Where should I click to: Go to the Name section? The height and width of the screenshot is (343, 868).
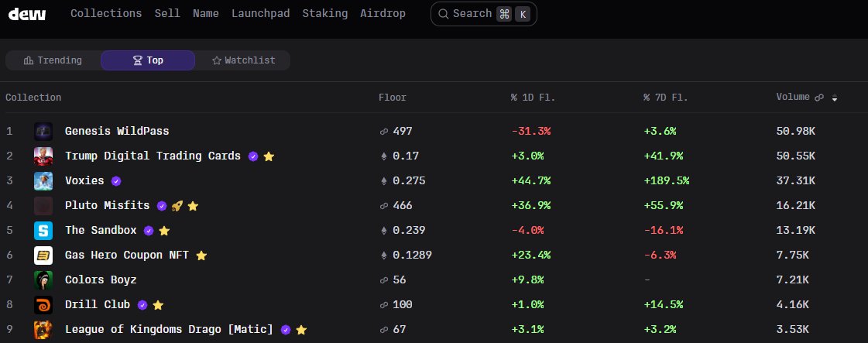205,13
